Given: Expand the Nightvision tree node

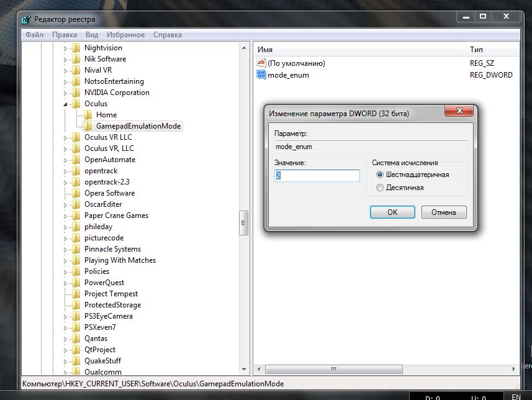Looking at the screenshot, I should (65, 48).
